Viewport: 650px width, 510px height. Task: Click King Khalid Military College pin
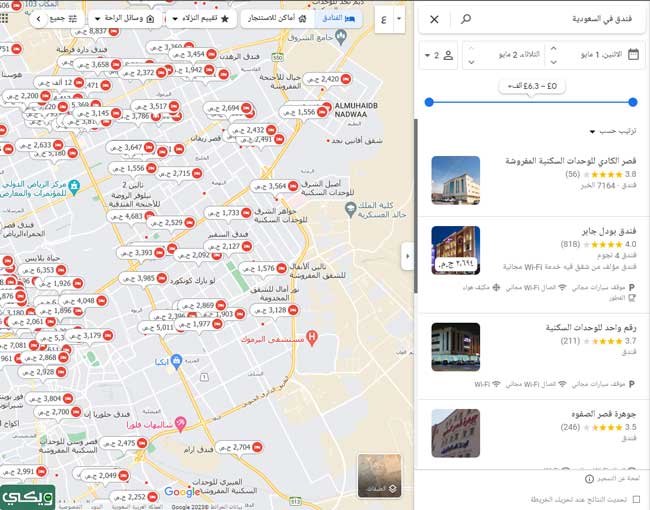(x=351, y=209)
